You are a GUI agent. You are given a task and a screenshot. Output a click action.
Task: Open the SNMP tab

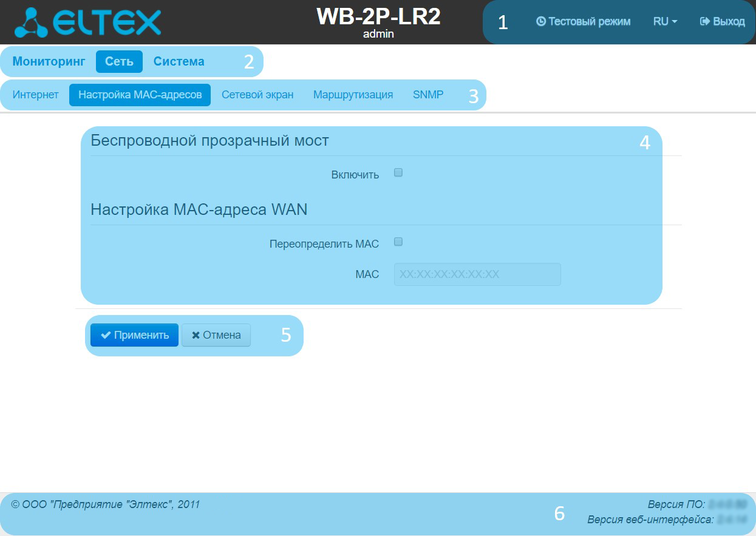point(428,95)
